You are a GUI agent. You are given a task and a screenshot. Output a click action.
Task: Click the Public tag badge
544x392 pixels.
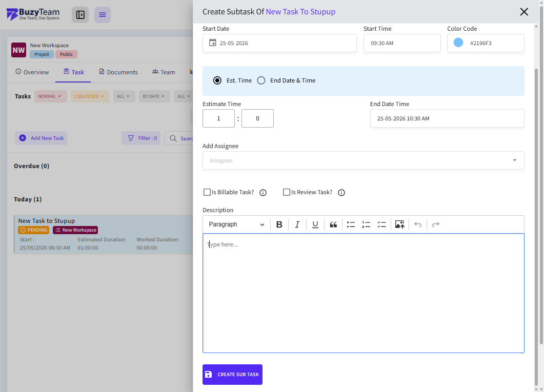66,54
